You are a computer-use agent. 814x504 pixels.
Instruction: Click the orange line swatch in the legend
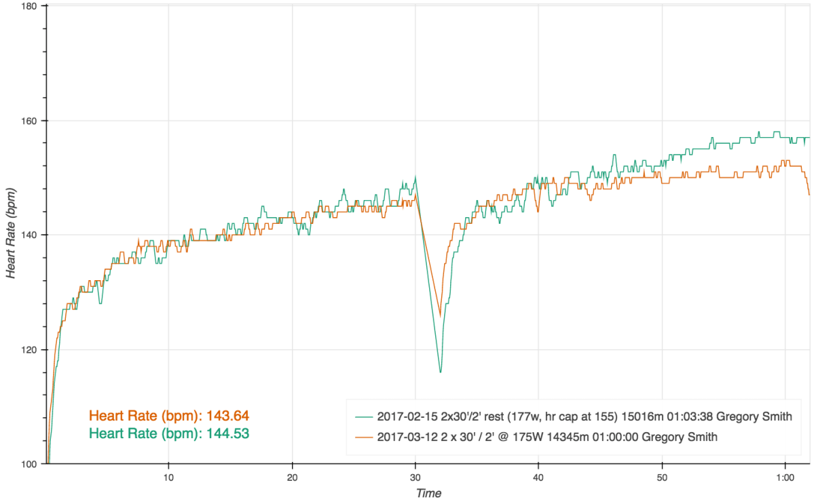[x=363, y=438]
